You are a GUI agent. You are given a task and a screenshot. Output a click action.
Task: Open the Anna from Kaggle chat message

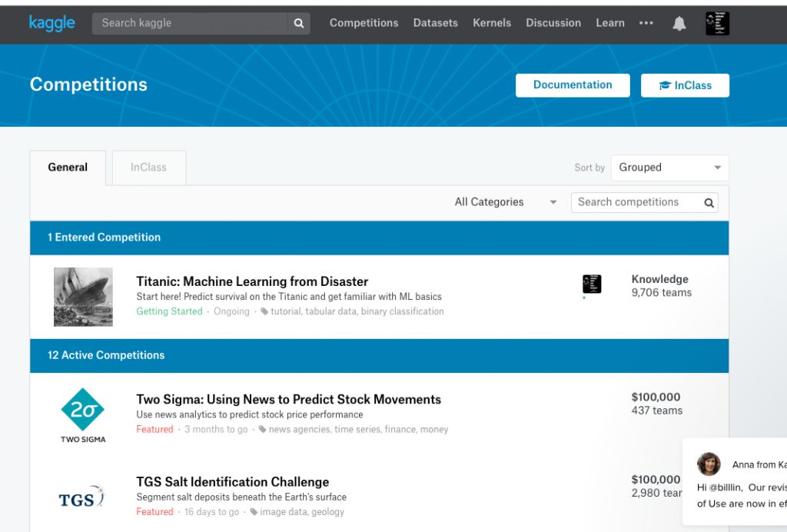[x=735, y=482]
